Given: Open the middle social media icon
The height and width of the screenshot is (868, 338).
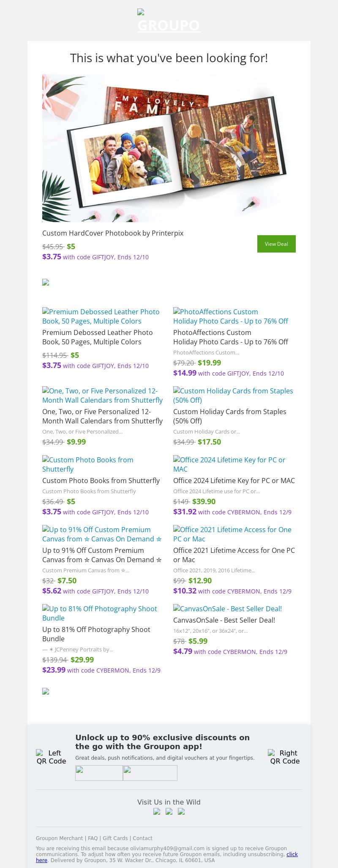Looking at the screenshot, I should point(169,811).
